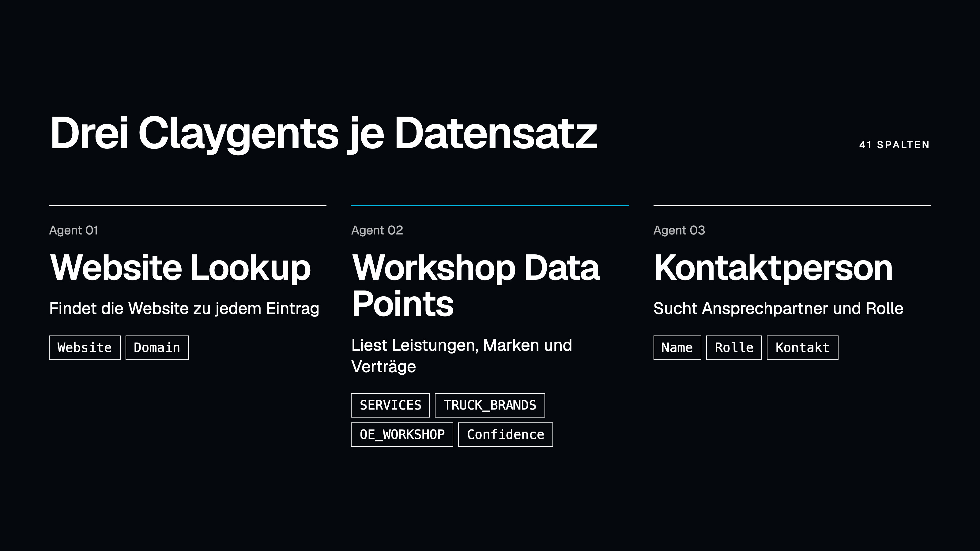Click the 'Agent 02' label
Screen dimensions: 980x551
377,231
